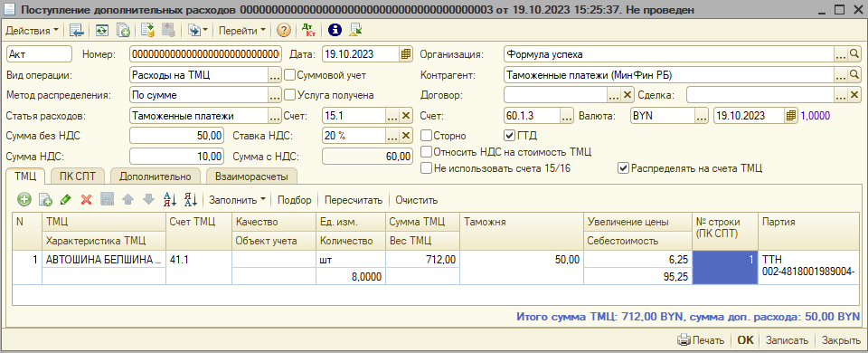Move the row down with the arrow
The image size is (868, 353).
[148, 199]
